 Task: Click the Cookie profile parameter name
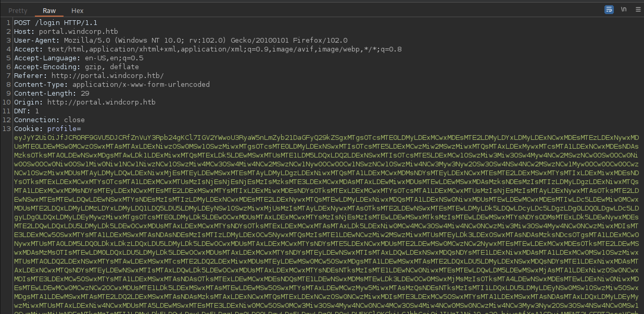[x=62, y=129]
